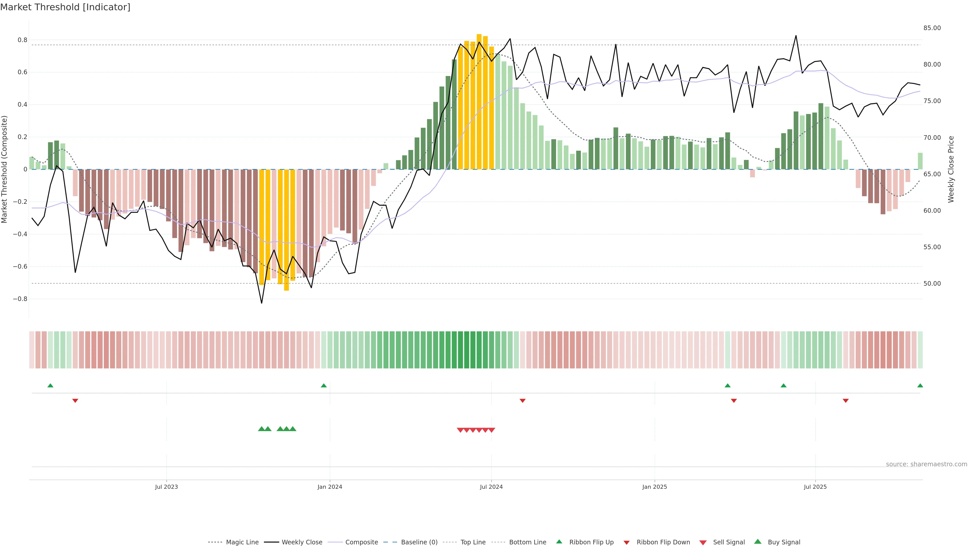
Task: Click the last ribbon flip up marker at right edge
Action: tap(920, 386)
